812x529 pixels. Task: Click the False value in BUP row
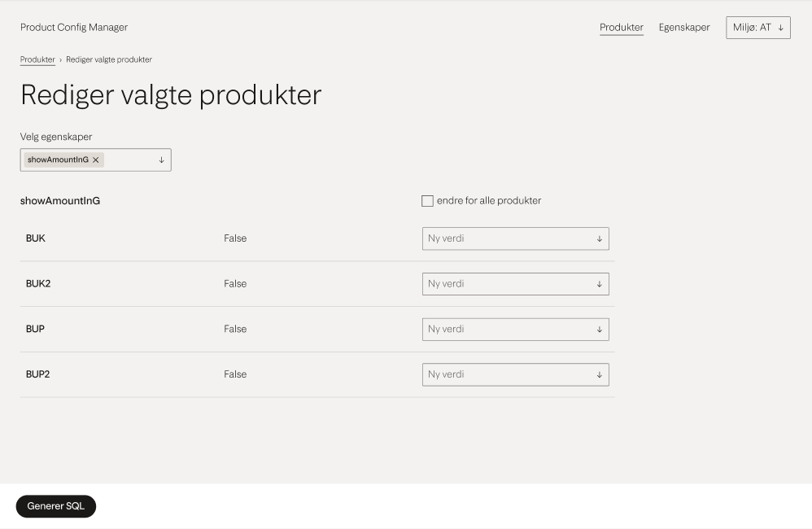(x=235, y=329)
